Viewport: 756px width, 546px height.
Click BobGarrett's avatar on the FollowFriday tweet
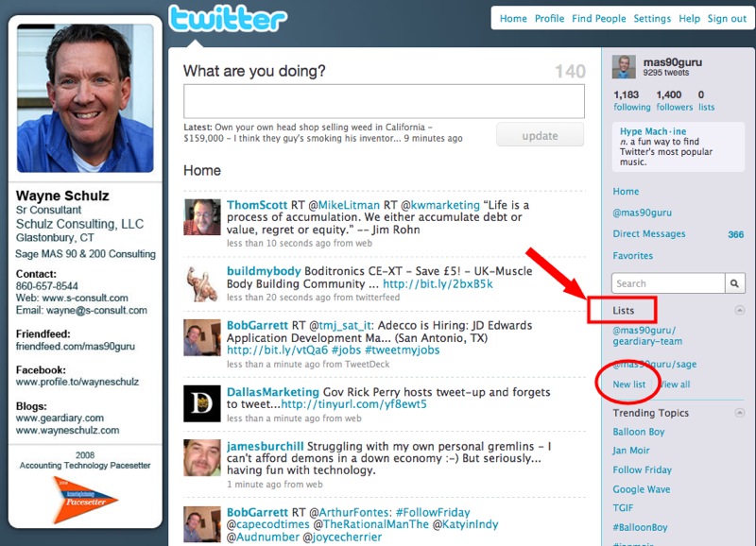(202, 524)
